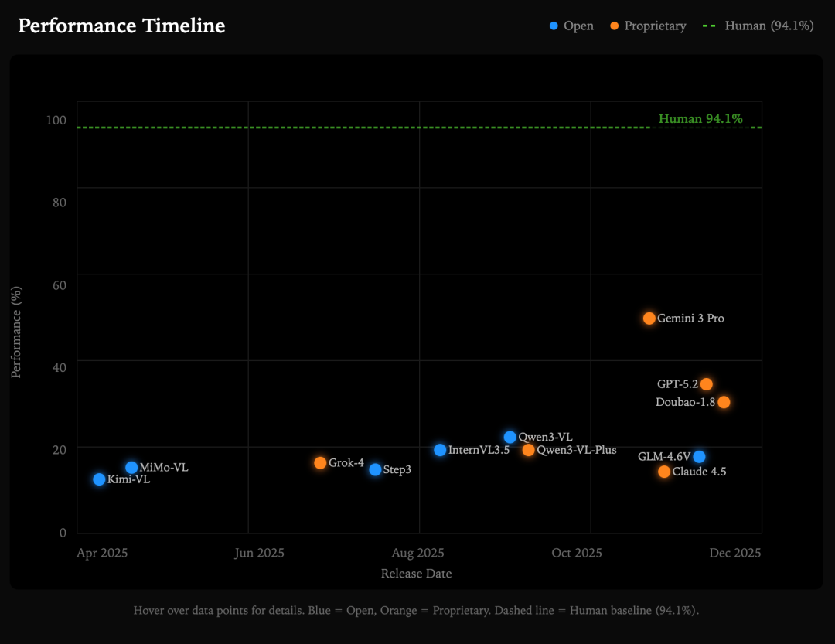The image size is (835, 644).
Task: Select the Claude 4.5 data point
Action: (x=664, y=472)
